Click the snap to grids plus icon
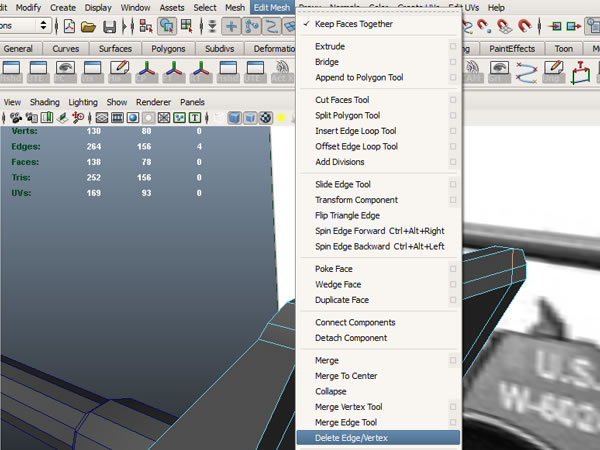 (232, 26)
